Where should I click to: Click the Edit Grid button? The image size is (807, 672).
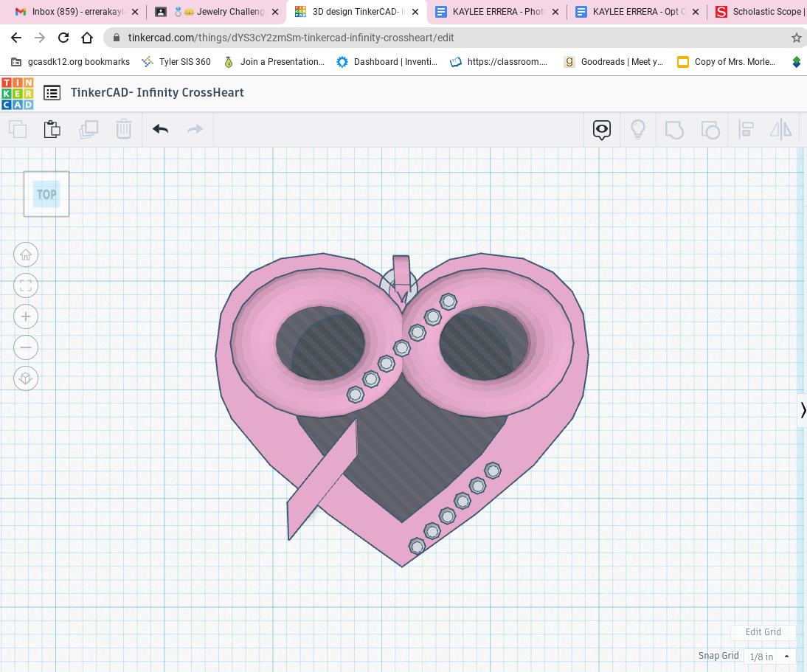coord(763,632)
